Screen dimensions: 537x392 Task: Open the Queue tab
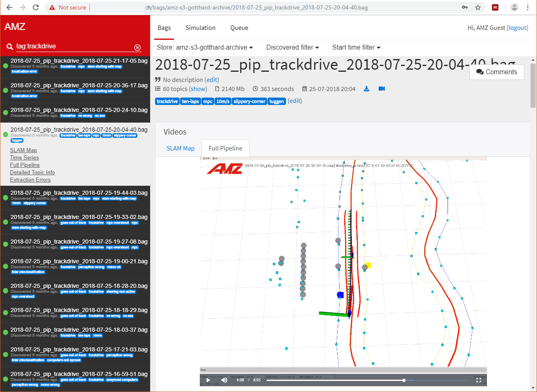point(239,28)
